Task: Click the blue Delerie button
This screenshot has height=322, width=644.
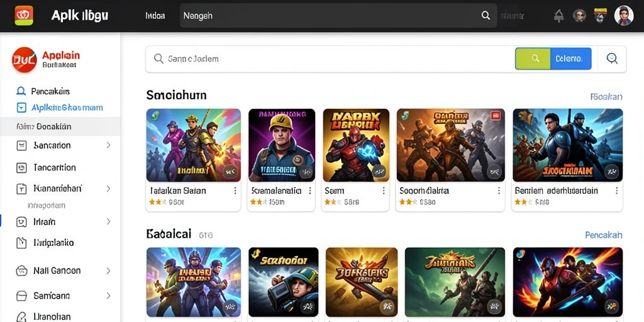Action: point(571,58)
